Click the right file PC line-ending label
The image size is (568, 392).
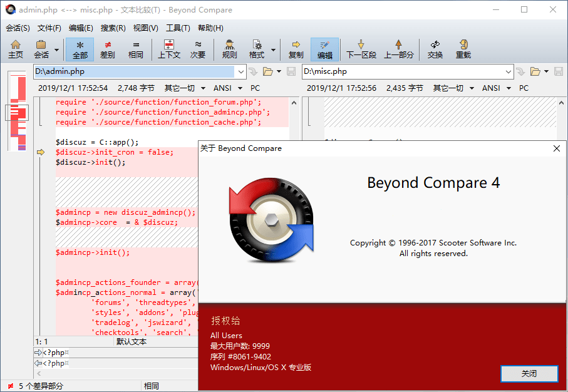tap(524, 88)
